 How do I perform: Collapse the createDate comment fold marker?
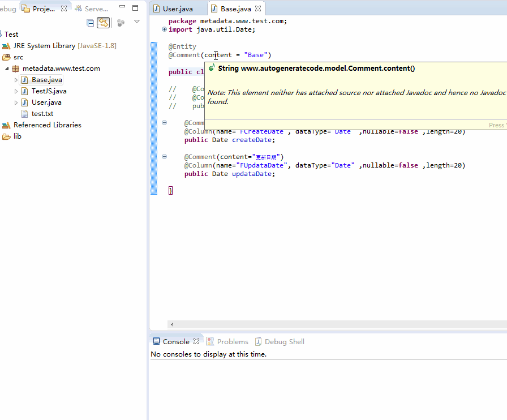(164, 122)
